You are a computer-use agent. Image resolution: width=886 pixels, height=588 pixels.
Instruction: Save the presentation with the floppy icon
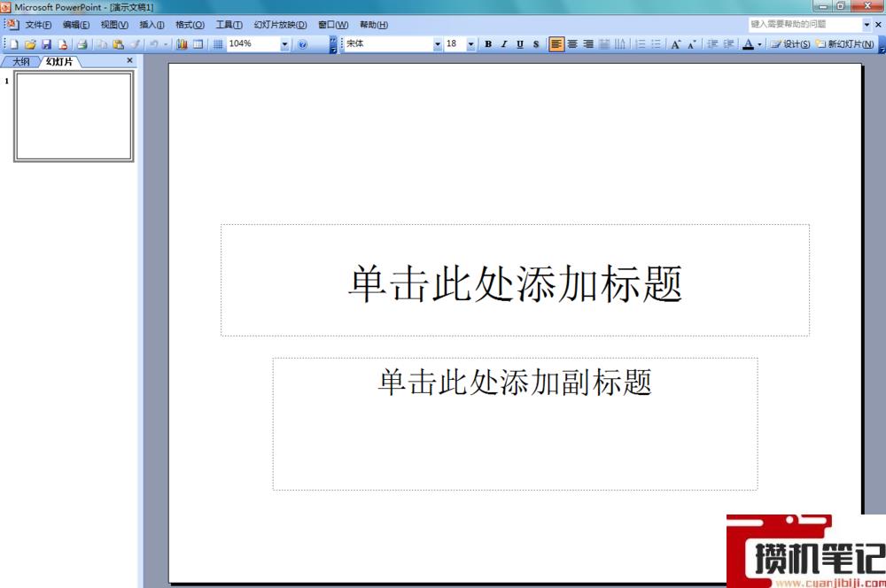46,44
